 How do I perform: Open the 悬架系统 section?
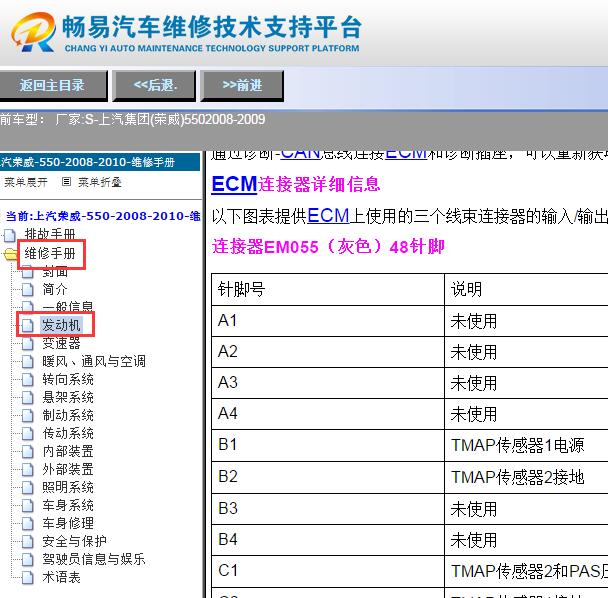point(68,397)
